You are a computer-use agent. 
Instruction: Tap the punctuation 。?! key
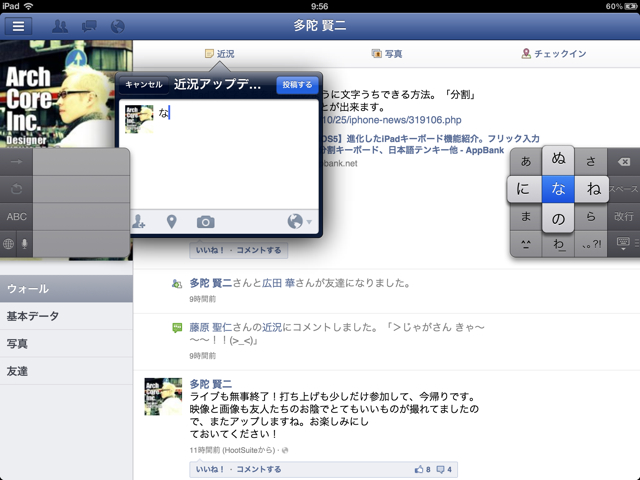(x=591, y=244)
